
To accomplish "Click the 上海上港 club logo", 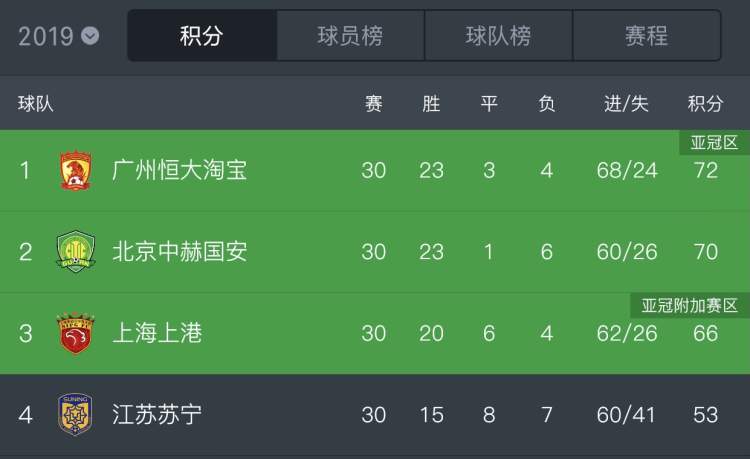I will [76, 333].
